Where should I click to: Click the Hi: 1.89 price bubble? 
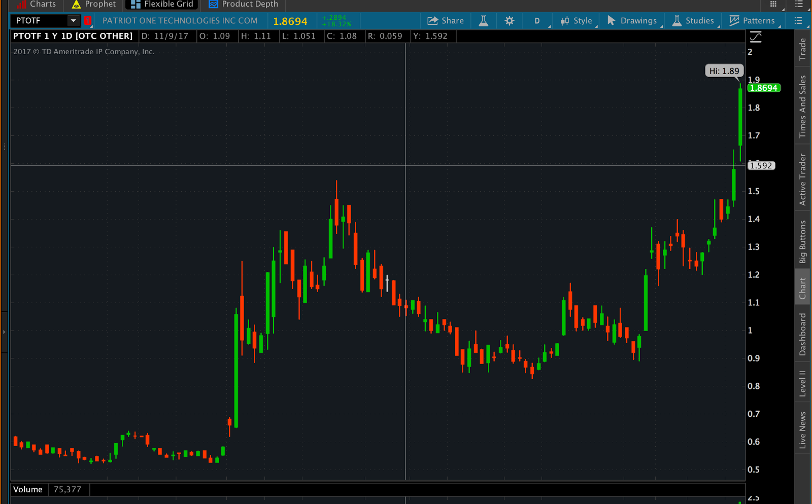pos(724,71)
